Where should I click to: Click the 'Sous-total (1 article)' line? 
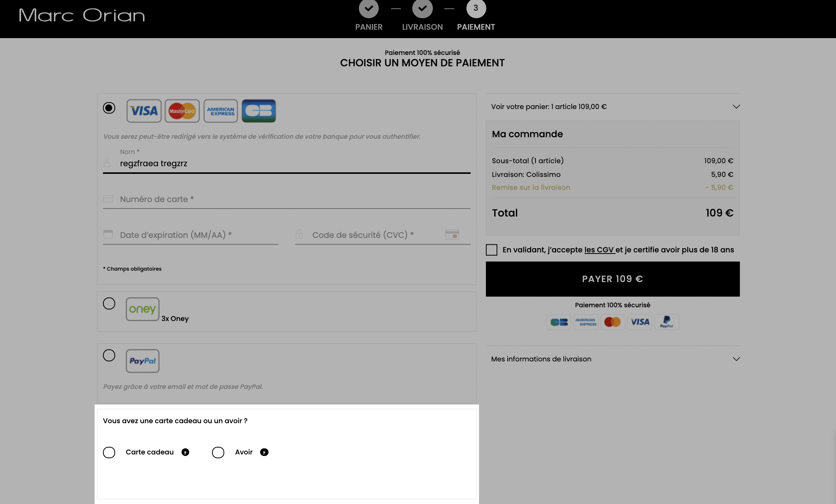(613, 161)
